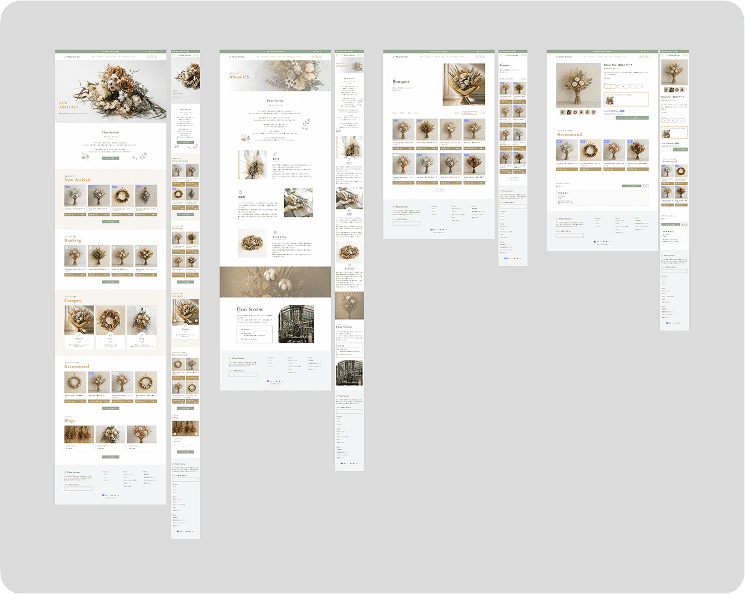Select the Bouquet heading on desktop listing mockup
745x594 pixels.
[401, 82]
